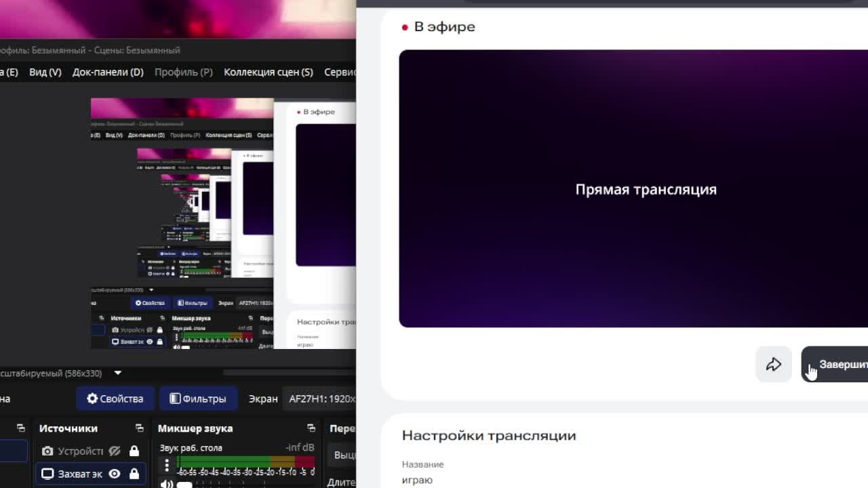Viewport: 868px width, 488px height.
Task: Click the pop-out icon of the scenes panel
Action: tap(20, 428)
